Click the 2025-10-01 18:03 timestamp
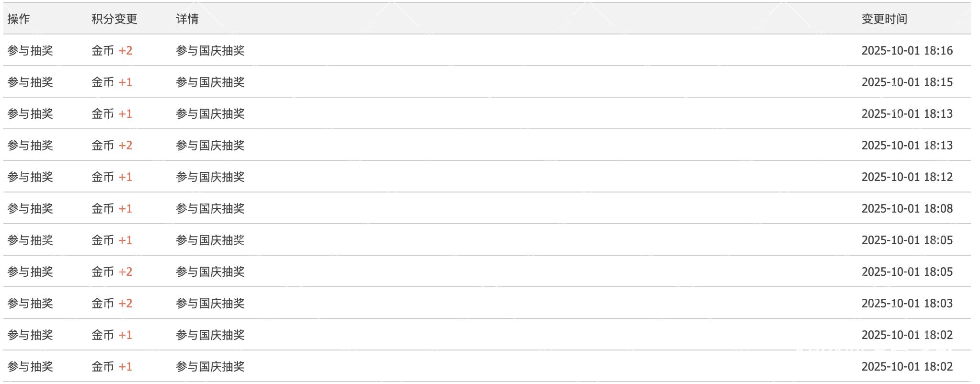This screenshot has width=980, height=384. pos(907,303)
